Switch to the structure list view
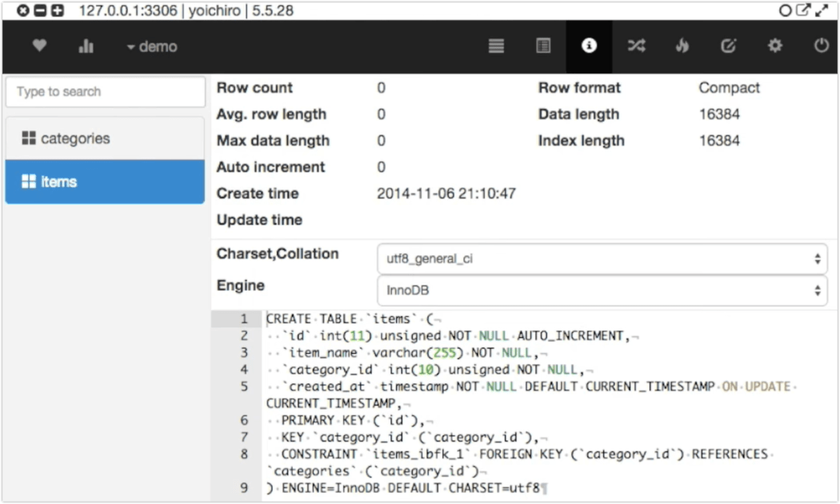 tap(496, 46)
